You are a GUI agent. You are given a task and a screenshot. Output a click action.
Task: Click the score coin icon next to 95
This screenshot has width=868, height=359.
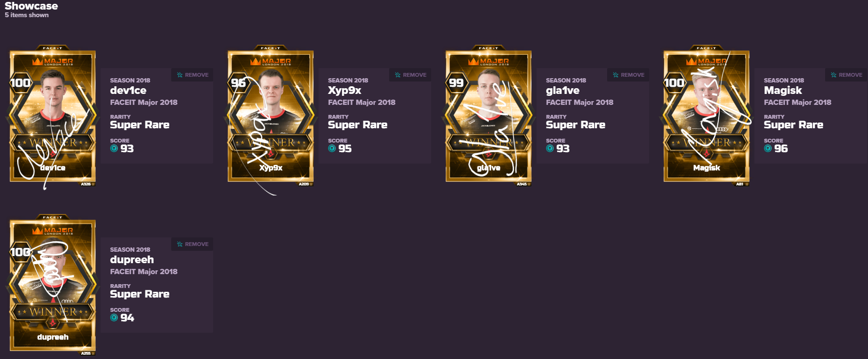point(332,148)
